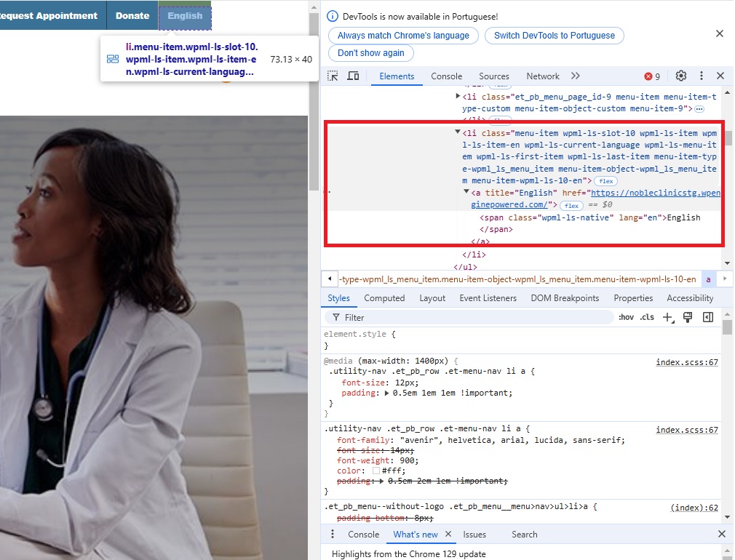
Task: Click Don't show again button
Action: click(x=371, y=53)
